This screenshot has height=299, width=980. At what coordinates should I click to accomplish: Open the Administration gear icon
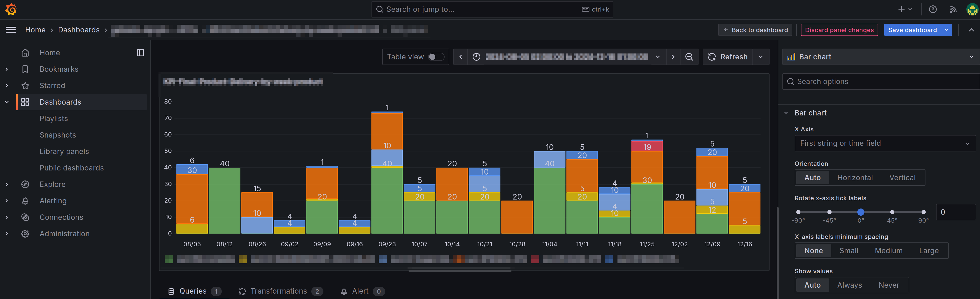point(25,234)
